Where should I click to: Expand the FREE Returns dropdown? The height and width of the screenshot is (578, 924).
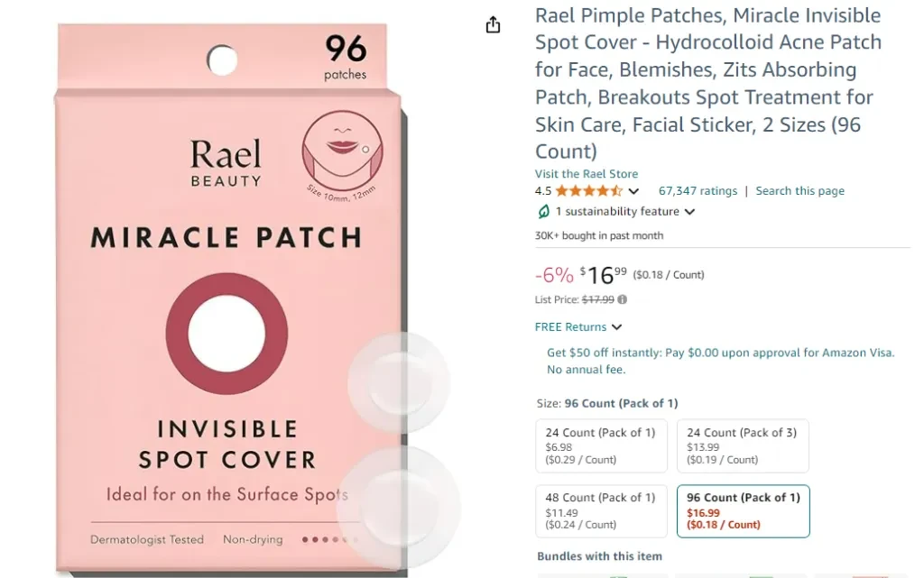578,326
